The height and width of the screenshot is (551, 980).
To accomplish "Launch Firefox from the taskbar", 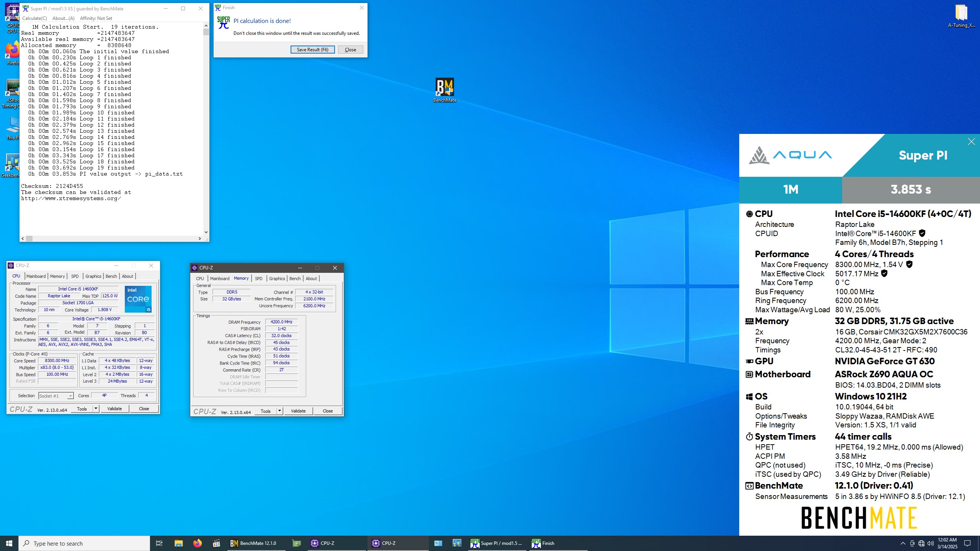I will (x=197, y=543).
